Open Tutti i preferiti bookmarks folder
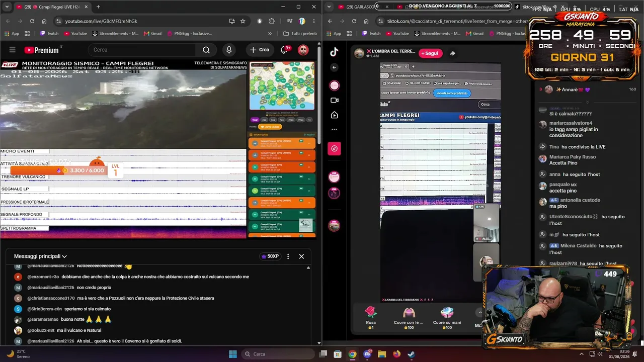Screen dimensions: 644x362 [300, 34]
